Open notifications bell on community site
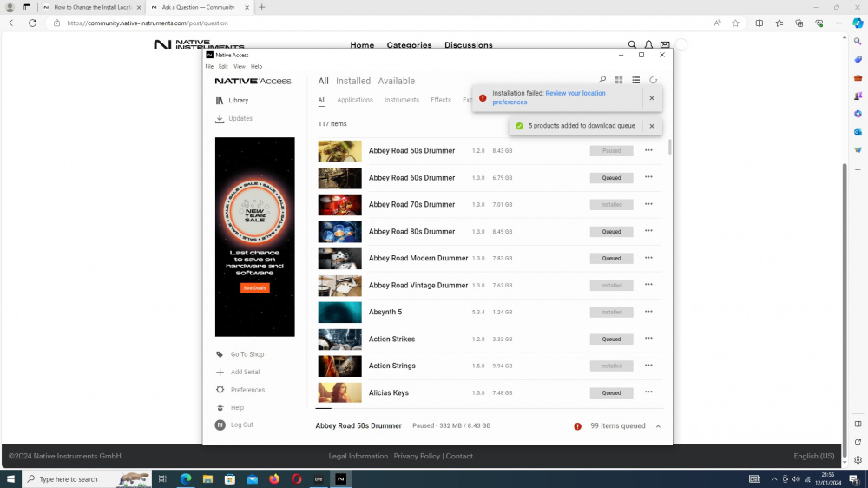The width and height of the screenshot is (868, 488). click(648, 45)
